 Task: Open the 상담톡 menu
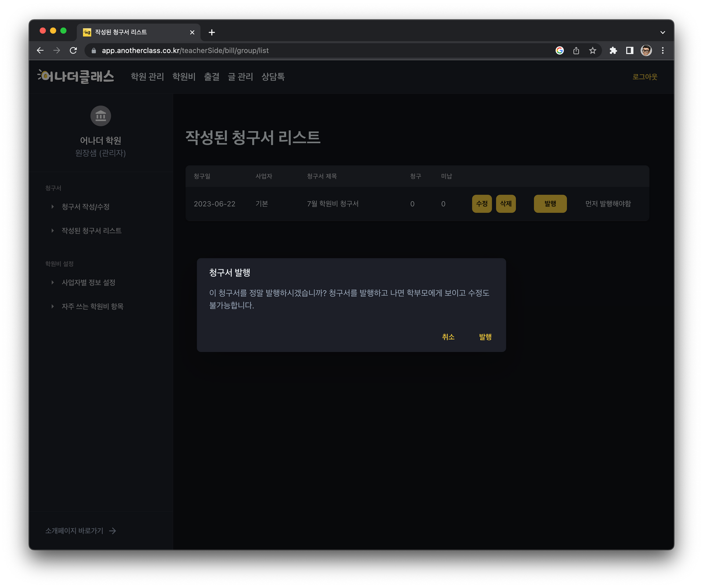[273, 77]
